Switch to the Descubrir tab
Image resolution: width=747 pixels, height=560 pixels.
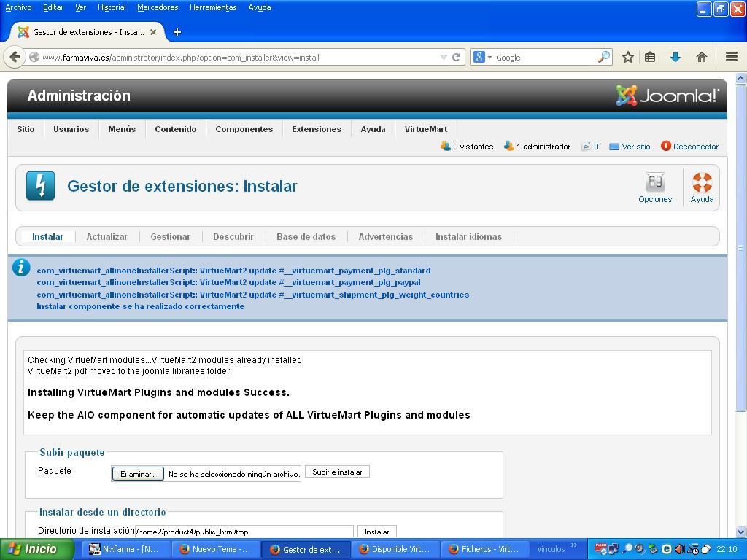pos(233,237)
